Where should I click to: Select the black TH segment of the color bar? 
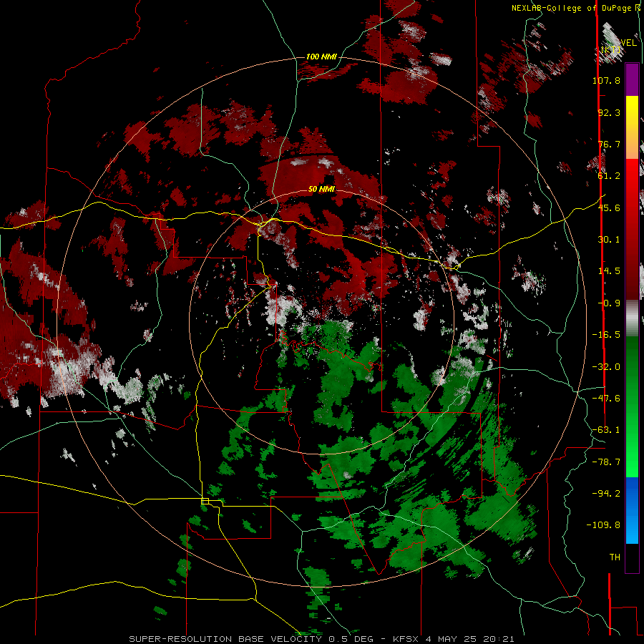(632, 557)
